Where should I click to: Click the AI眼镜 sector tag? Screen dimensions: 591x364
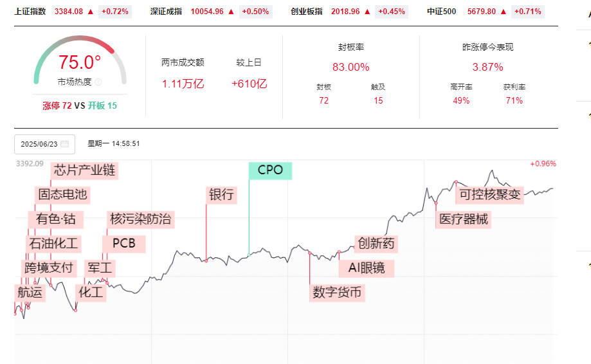point(367,268)
